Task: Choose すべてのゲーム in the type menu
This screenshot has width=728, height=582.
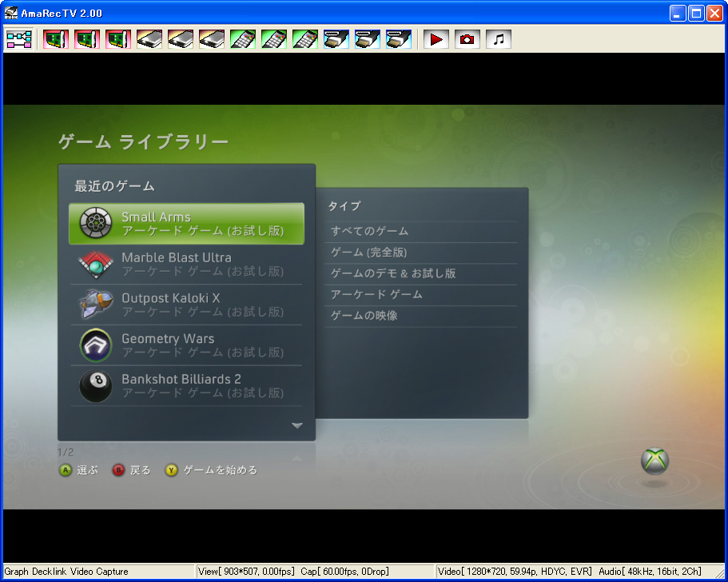Action: tap(421, 231)
